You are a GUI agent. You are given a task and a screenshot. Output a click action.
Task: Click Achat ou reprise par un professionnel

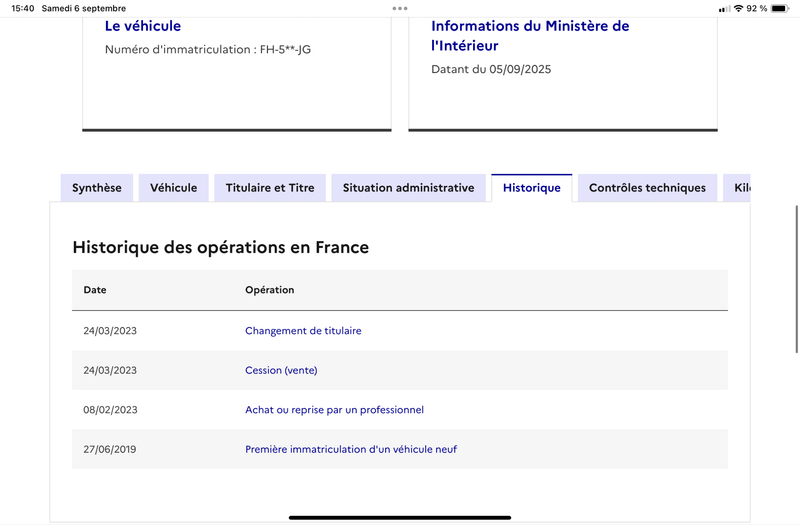334,410
